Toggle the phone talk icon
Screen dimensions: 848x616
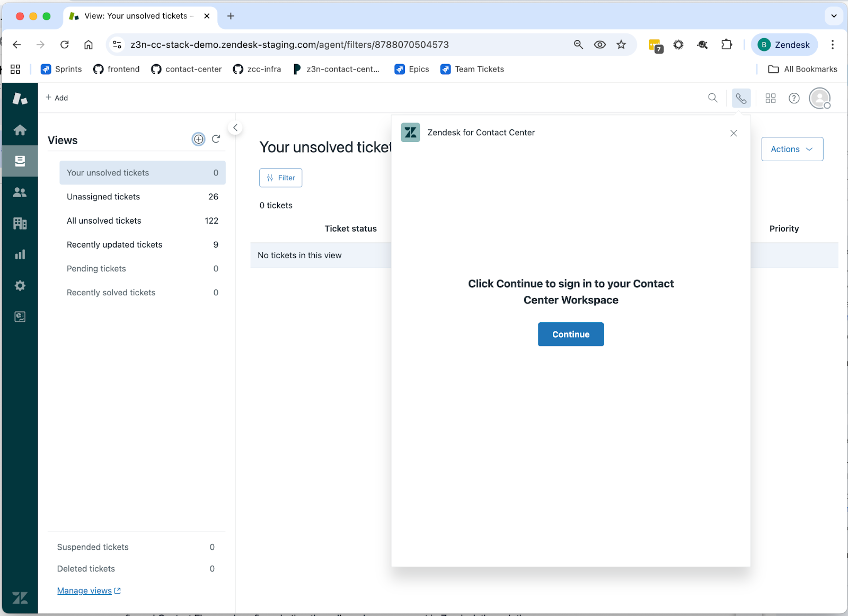741,98
